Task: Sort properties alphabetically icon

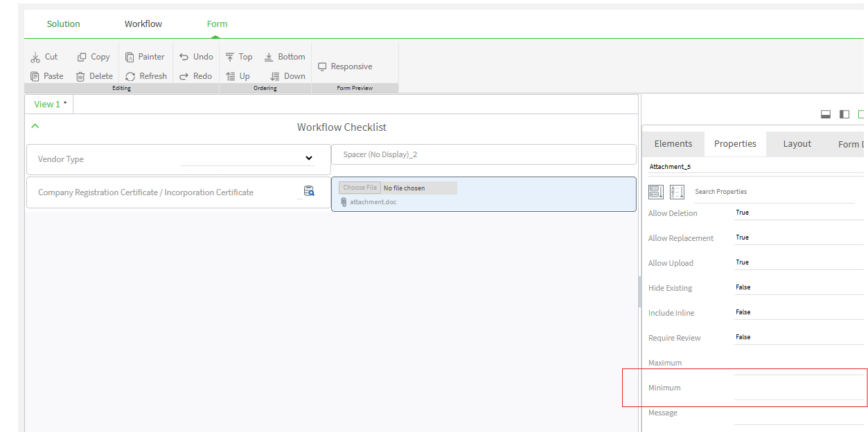Action: click(677, 192)
